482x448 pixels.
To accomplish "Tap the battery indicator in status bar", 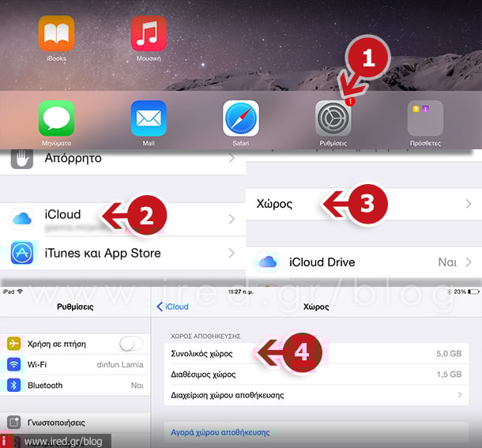I will tap(473, 292).
